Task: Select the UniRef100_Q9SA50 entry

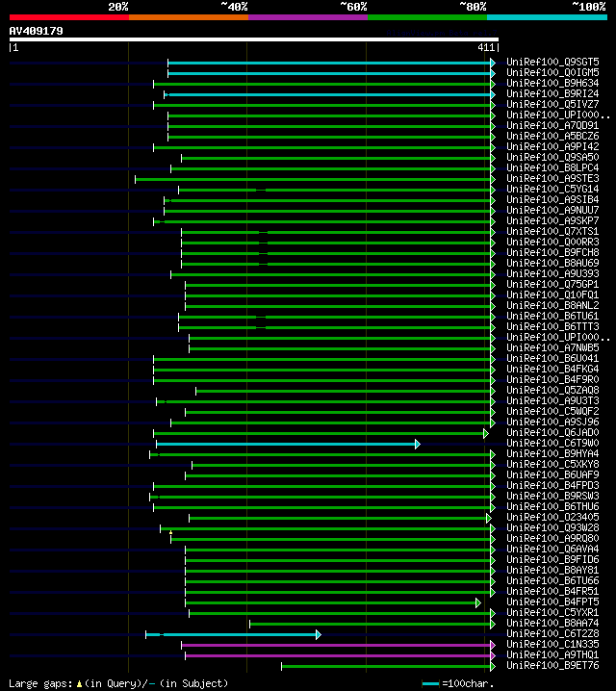Action: click(552, 157)
